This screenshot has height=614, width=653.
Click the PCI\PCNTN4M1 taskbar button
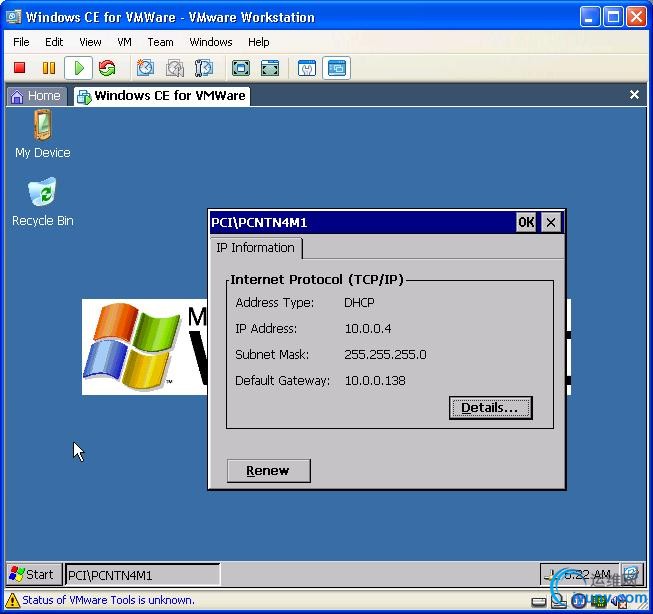[x=142, y=575]
